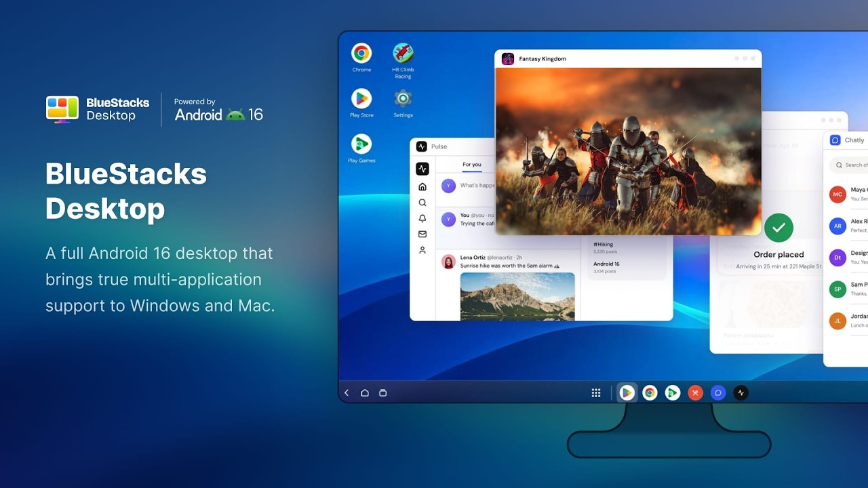Click the Search field in Chatly
This screenshot has width=868, height=488.
849,165
